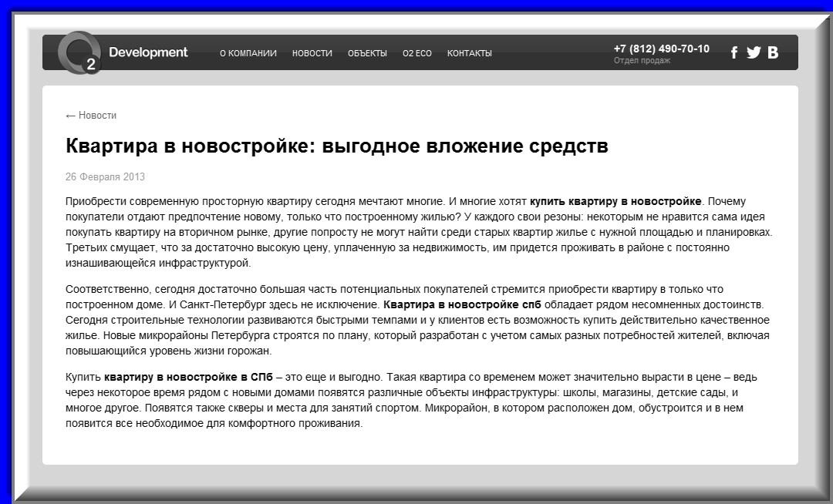Click paragraph starting with Соответственно, сегодня

[417, 320]
